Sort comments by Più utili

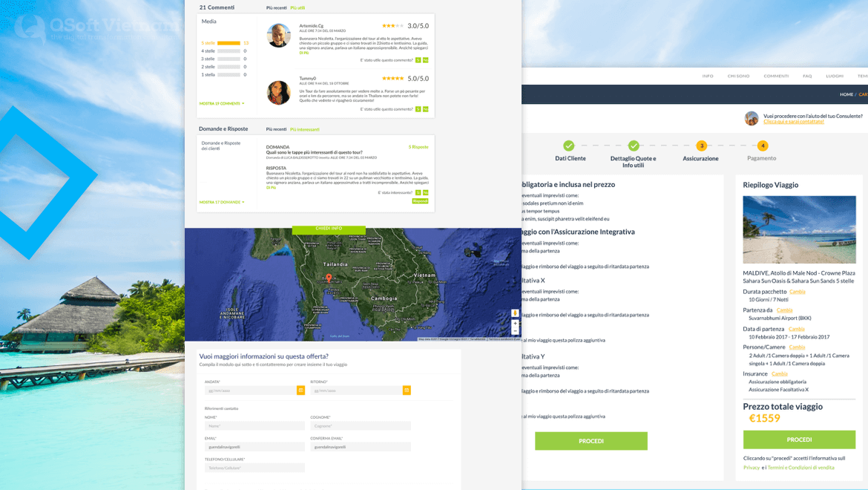click(x=297, y=7)
